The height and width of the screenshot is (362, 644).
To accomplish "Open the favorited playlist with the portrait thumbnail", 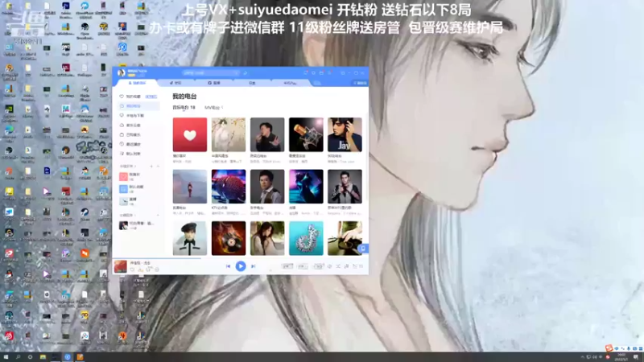I will click(138, 225).
